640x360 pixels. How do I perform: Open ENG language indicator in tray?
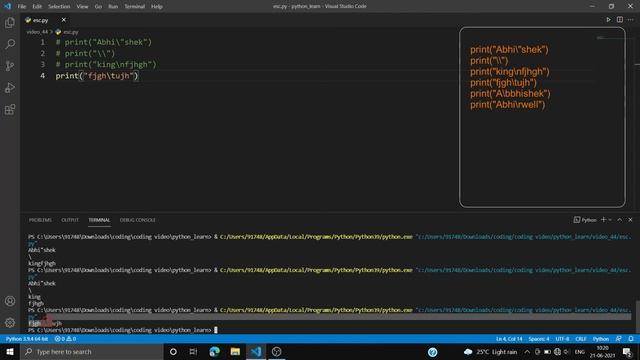point(580,352)
